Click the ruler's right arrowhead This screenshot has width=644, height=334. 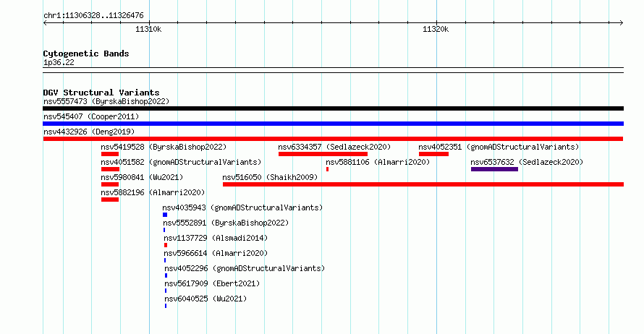(622, 23)
